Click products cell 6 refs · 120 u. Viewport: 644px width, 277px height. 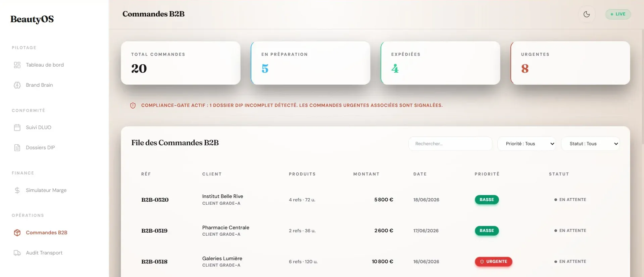(x=303, y=262)
